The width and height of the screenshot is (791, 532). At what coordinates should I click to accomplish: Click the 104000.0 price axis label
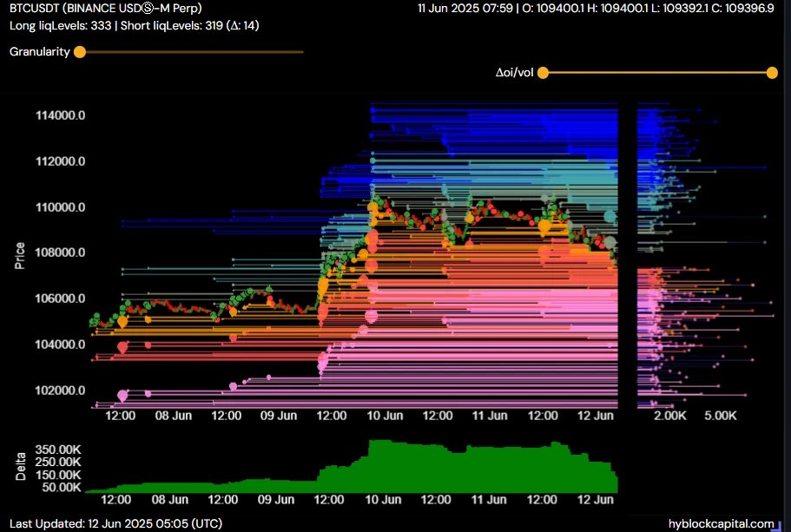[x=60, y=345]
